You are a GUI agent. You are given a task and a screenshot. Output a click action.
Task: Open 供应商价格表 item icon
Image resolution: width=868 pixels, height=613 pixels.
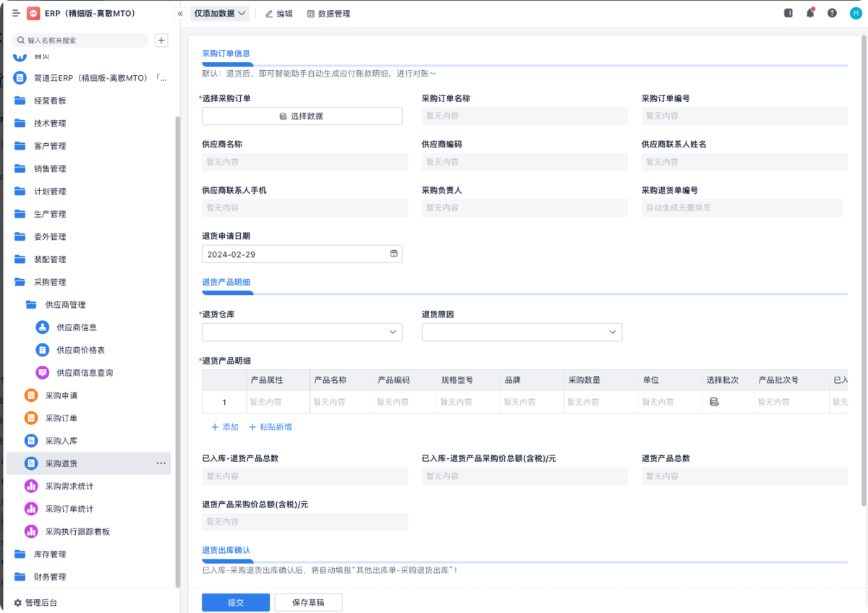tap(43, 350)
